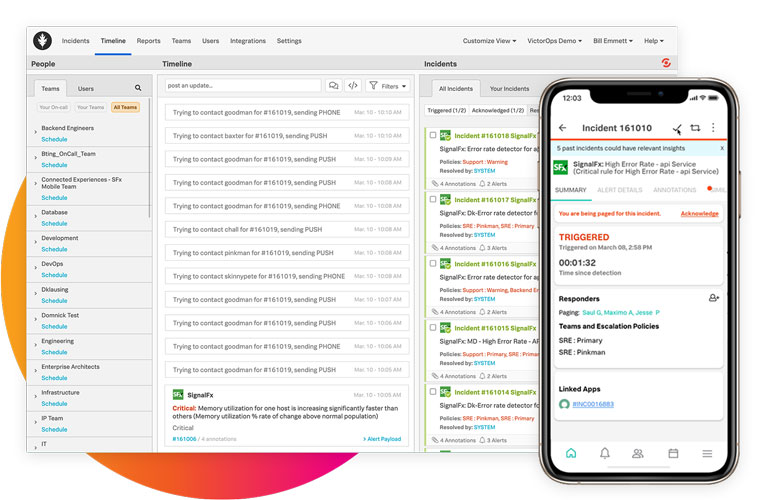Click the Triggered (1/2) filter button
This screenshot has height=500, width=760.
446,110
